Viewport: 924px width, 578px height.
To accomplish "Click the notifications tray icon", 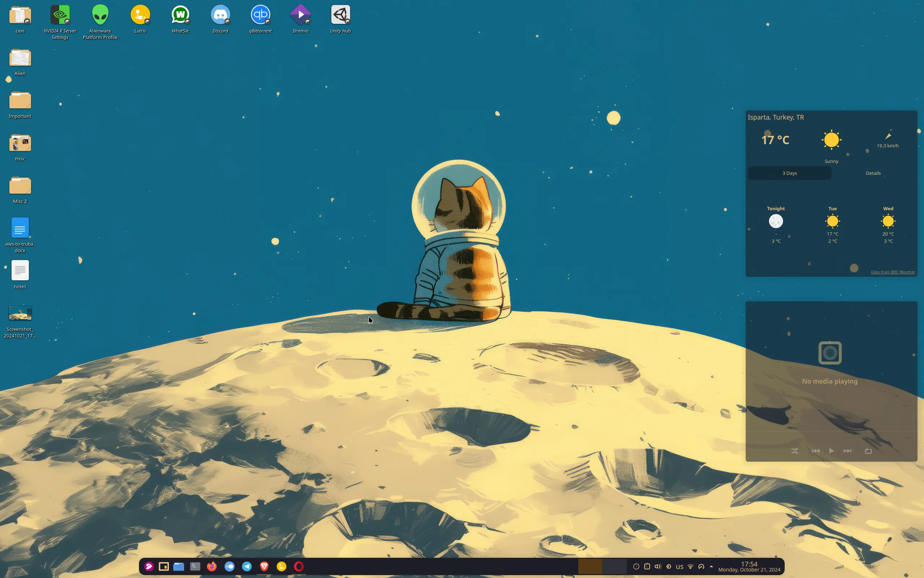I will click(x=636, y=566).
